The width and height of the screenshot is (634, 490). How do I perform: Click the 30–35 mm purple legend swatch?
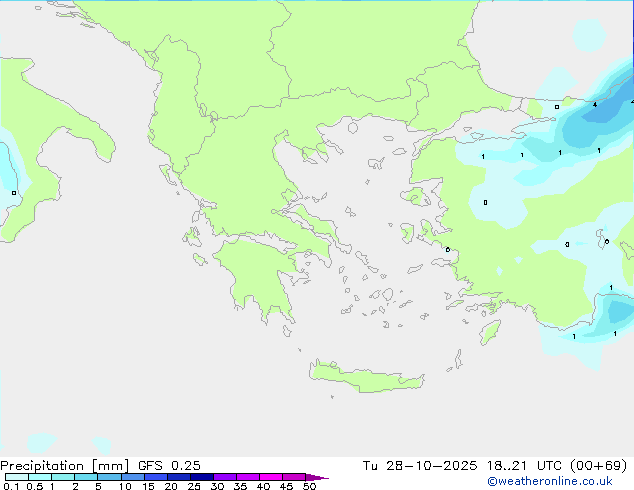pyautogui.click(x=225, y=477)
